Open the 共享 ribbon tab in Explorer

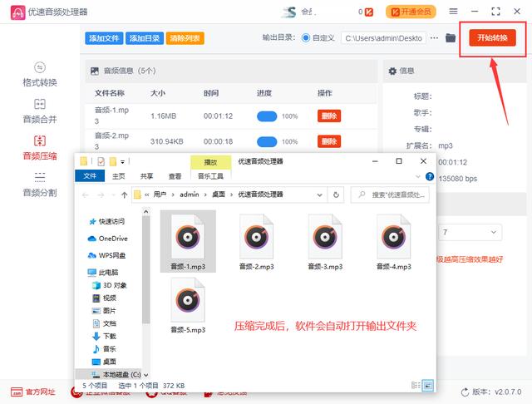[146, 176]
